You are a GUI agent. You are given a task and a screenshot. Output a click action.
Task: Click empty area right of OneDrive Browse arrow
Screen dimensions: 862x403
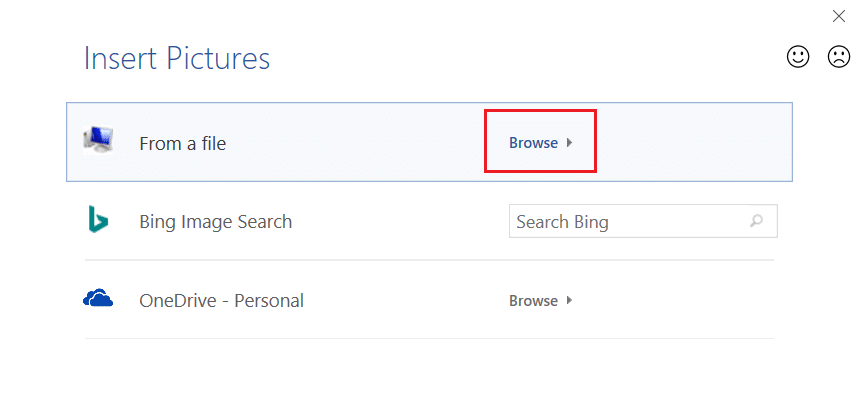(673, 300)
